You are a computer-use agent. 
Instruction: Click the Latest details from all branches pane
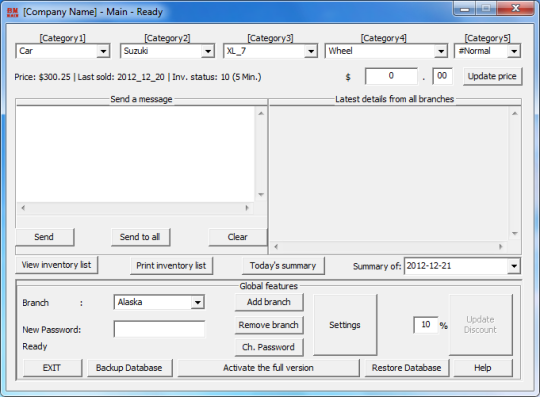pos(390,173)
